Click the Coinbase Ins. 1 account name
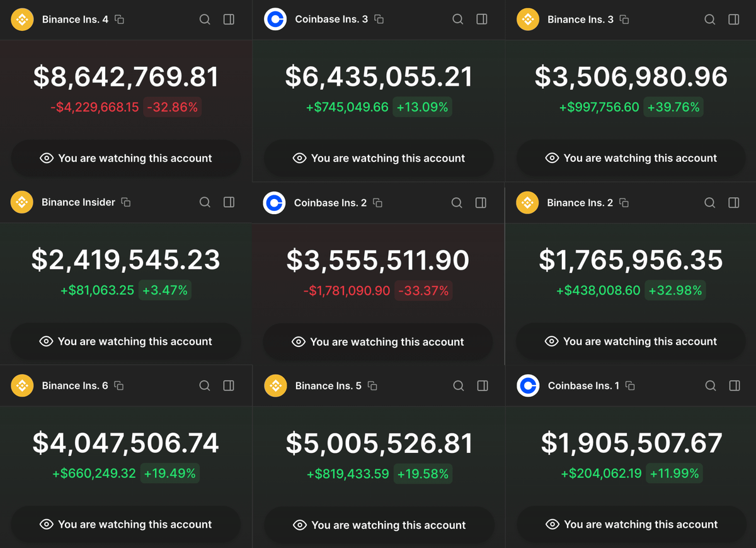756x548 pixels. click(x=583, y=385)
